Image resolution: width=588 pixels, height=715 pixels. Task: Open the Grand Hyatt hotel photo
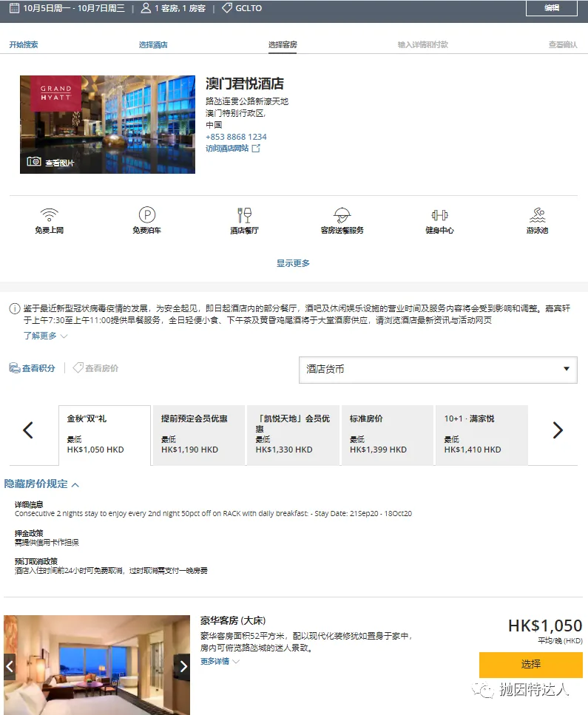pyautogui.click(x=108, y=124)
